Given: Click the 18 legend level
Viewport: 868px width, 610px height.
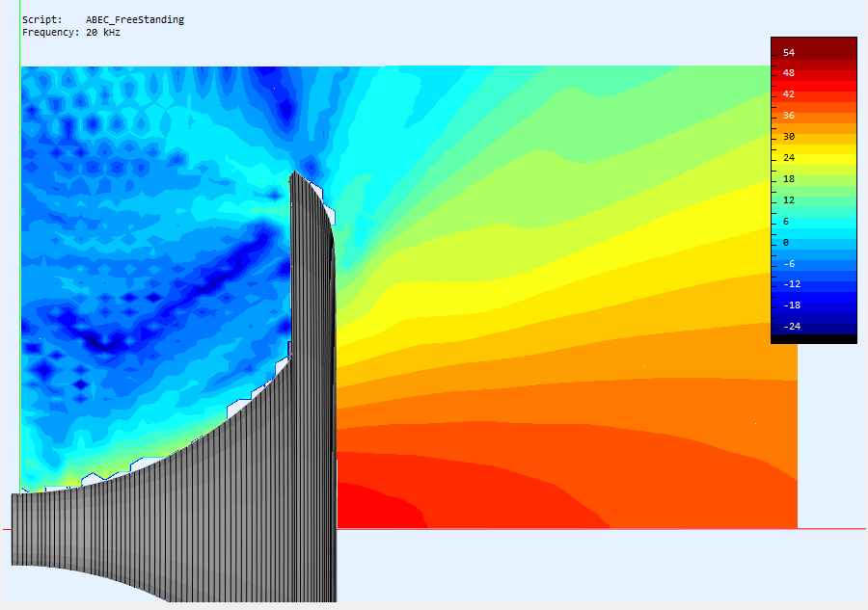Looking at the screenshot, I should 789,179.
